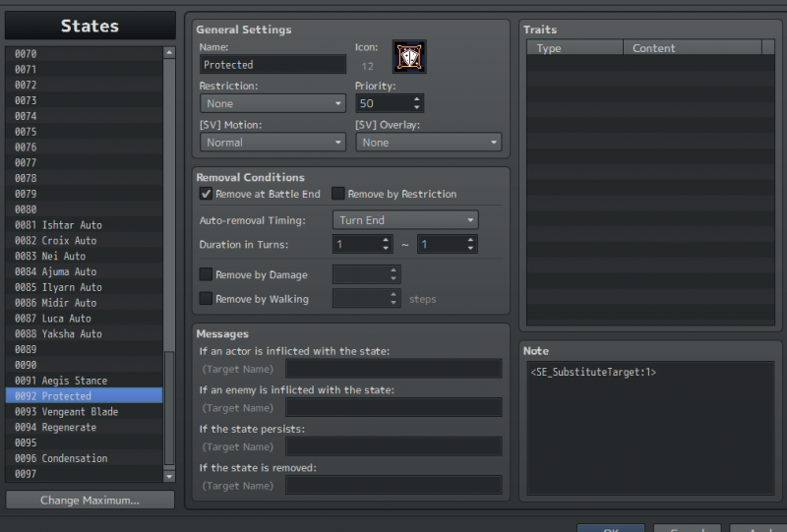Click the state persists message field
The image size is (787, 532).
tap(393, 446)
